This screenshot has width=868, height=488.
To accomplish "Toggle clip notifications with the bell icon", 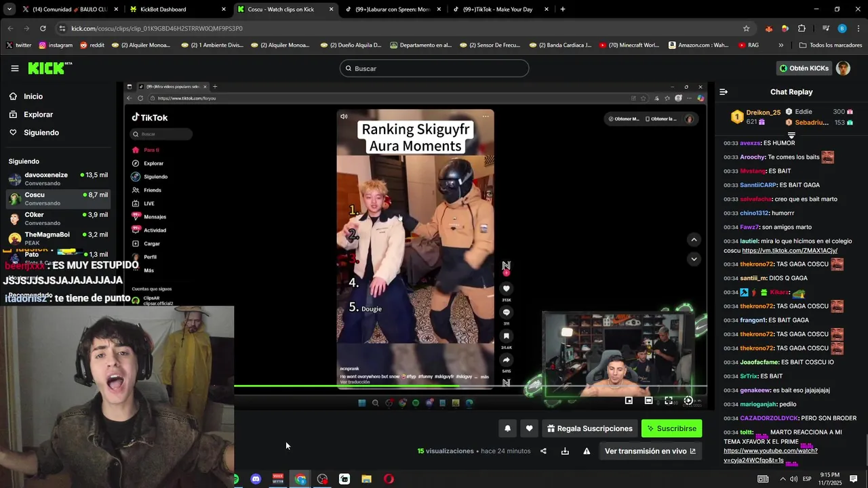I will [x=507, y=428].
